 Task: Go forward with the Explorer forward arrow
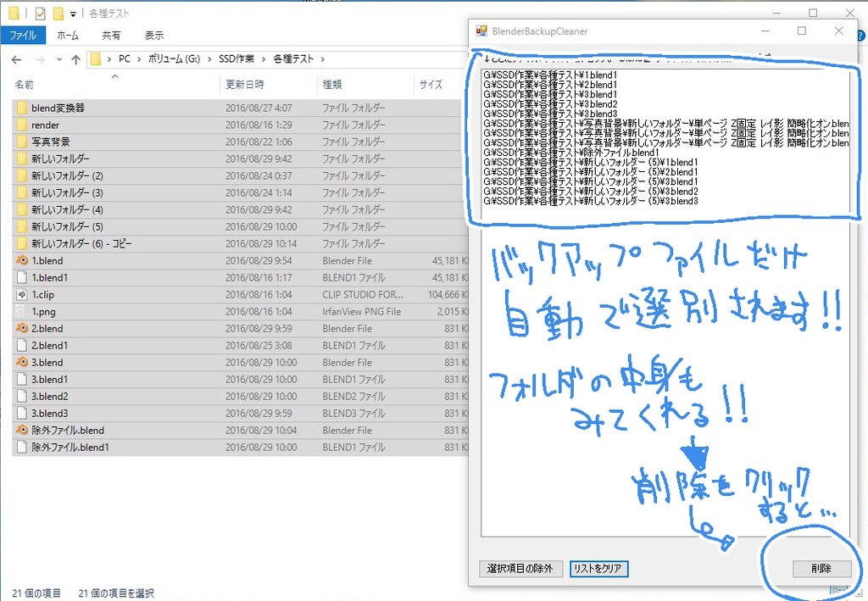[40, 59]
